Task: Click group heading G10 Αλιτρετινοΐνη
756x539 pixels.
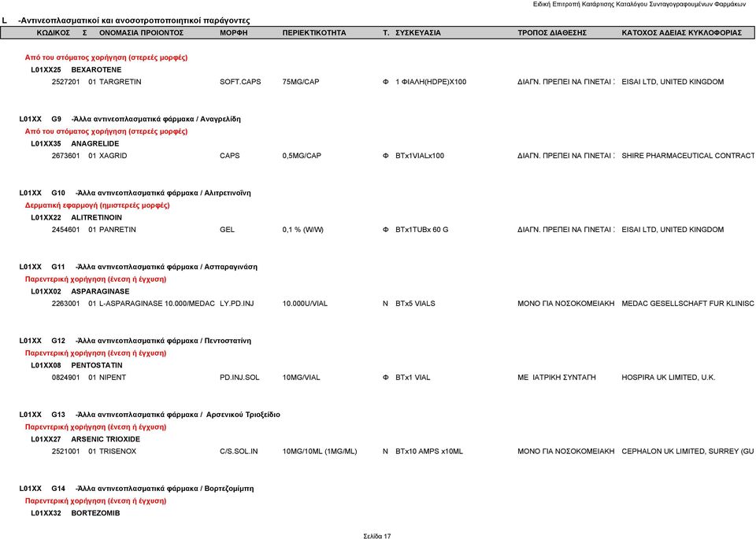Action: click(135, 193)
